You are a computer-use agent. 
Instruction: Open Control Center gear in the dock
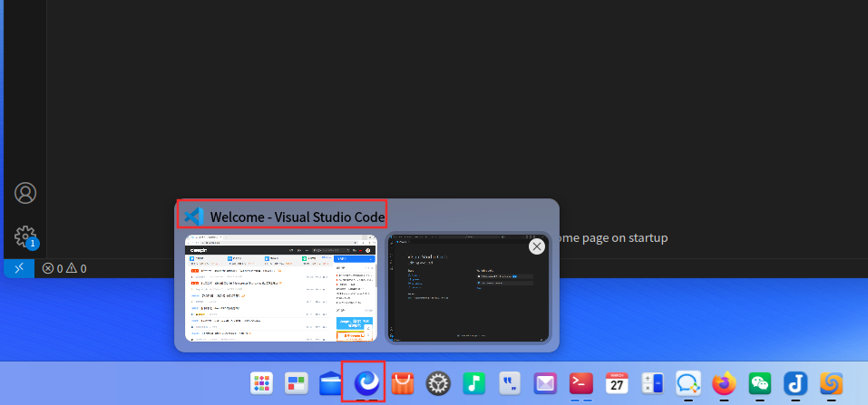point(438,383)
